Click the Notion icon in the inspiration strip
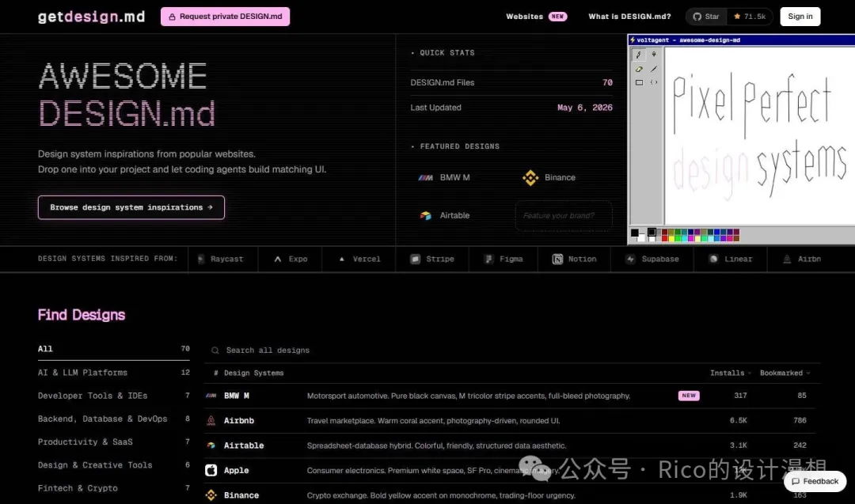The image size is (855, 504). (557, 260)
